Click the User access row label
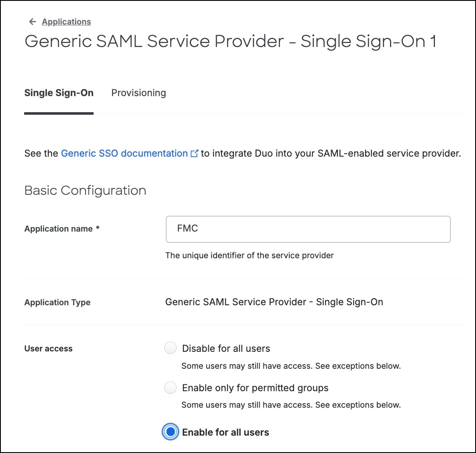 click(x=49, y=349)
